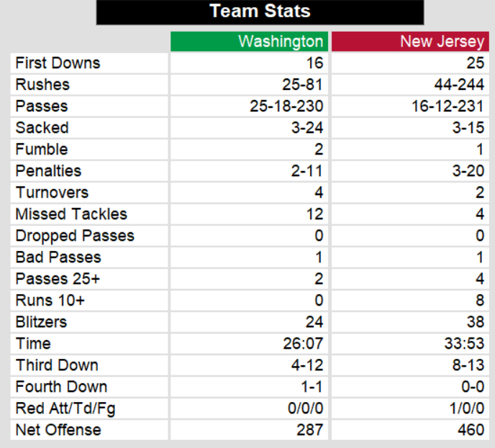Select the green Washington column header
495x448 pixels.
tap(281, 41)
